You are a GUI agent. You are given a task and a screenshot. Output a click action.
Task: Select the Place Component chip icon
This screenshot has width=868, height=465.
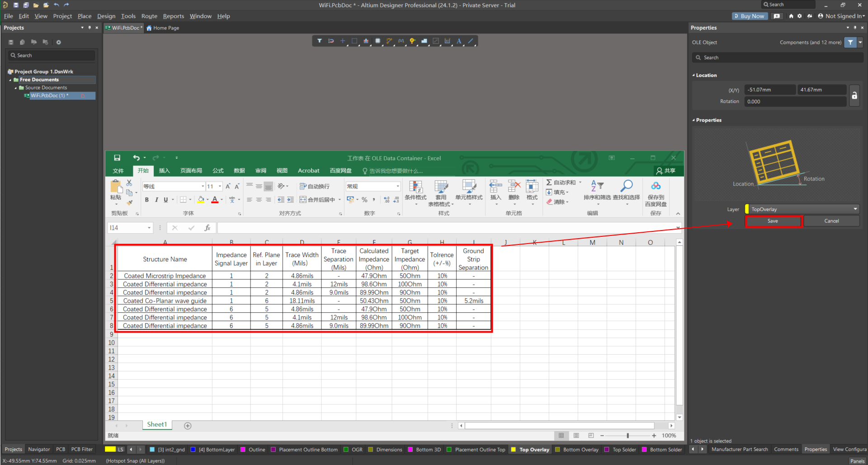(378, 41)
